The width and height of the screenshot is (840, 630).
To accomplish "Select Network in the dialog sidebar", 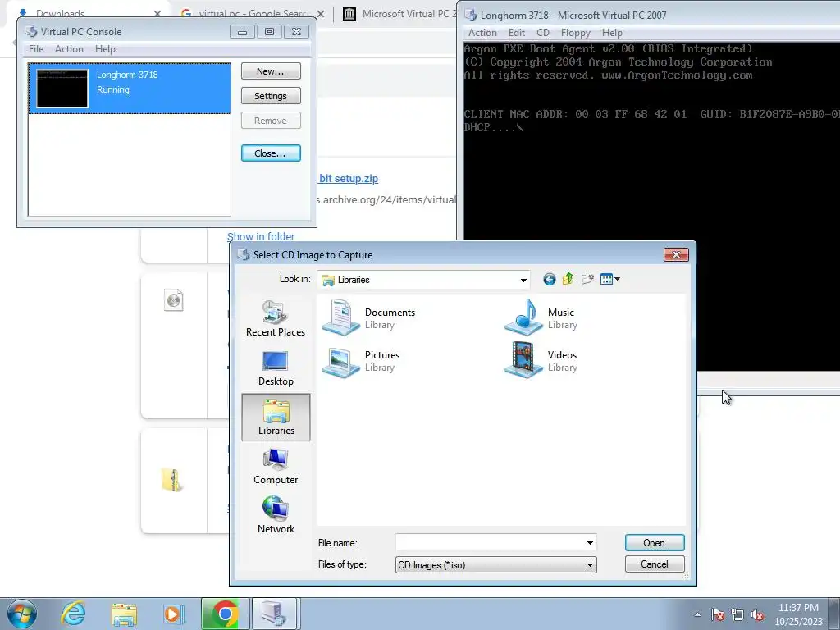I will 276,516.
